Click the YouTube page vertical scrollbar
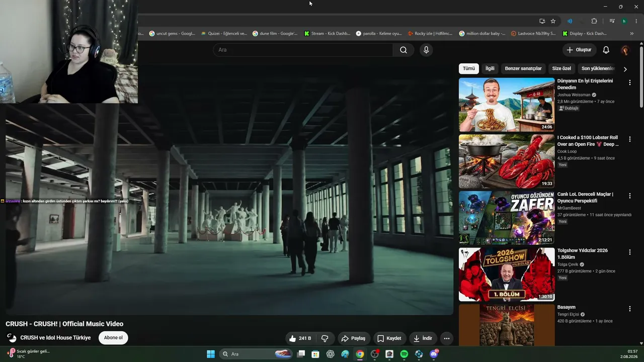This screenshot has height=362, width=644. (x=641, y=77)
